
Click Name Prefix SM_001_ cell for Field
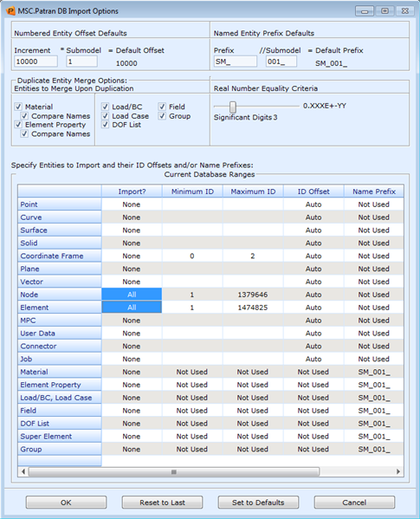point(374,411)
